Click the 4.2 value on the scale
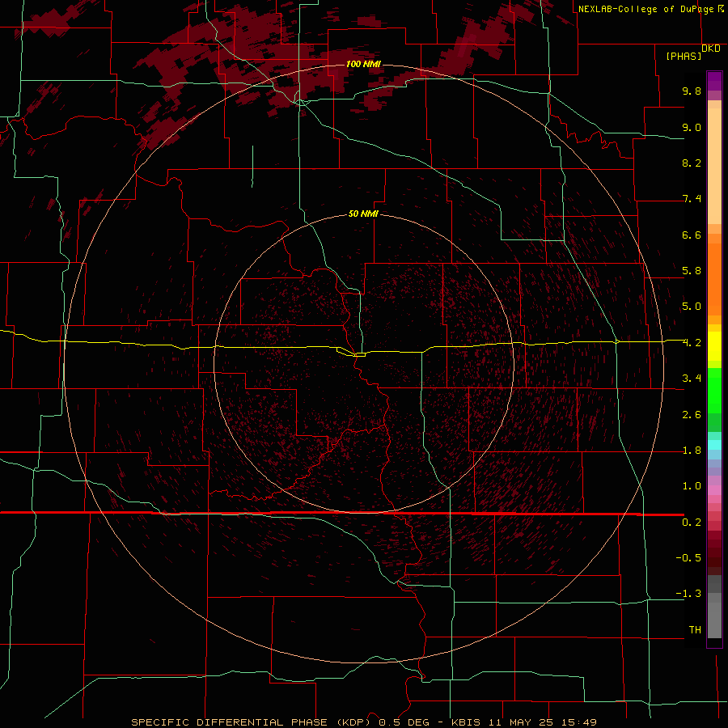Image resolution: width=728 pixels, height=728 pixels. click(692, 343)
